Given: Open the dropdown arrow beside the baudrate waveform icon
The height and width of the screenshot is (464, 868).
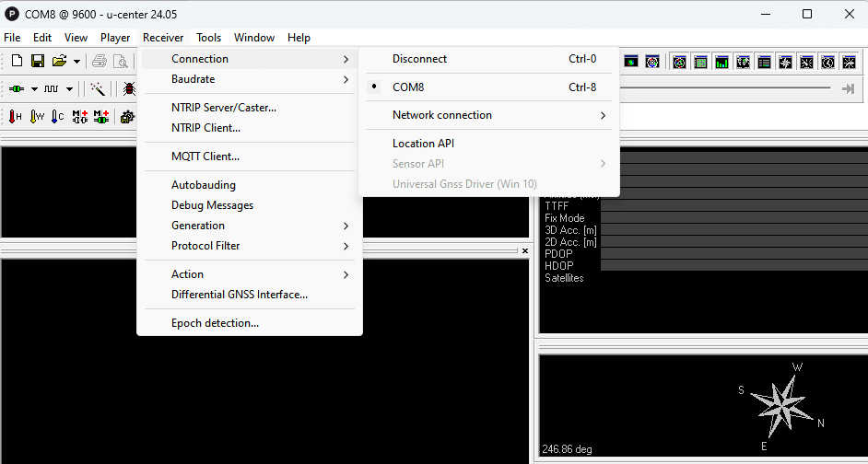Looking at the screenshot, I should point(69,89).
